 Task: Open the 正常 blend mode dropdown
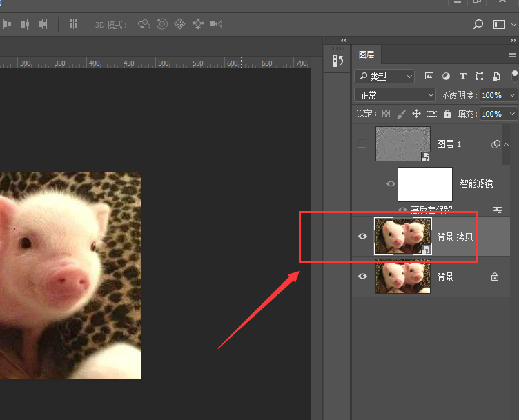coord(395,95)
